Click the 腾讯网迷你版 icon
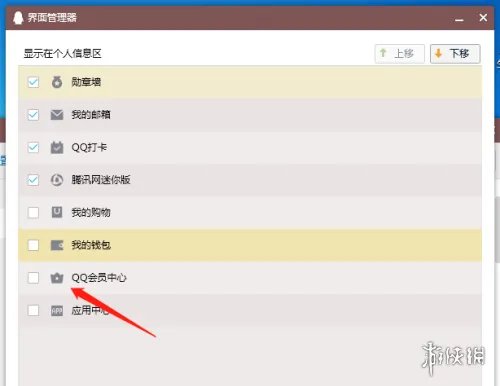Viewport: 500px width, 386px height. tap(57, 180)
